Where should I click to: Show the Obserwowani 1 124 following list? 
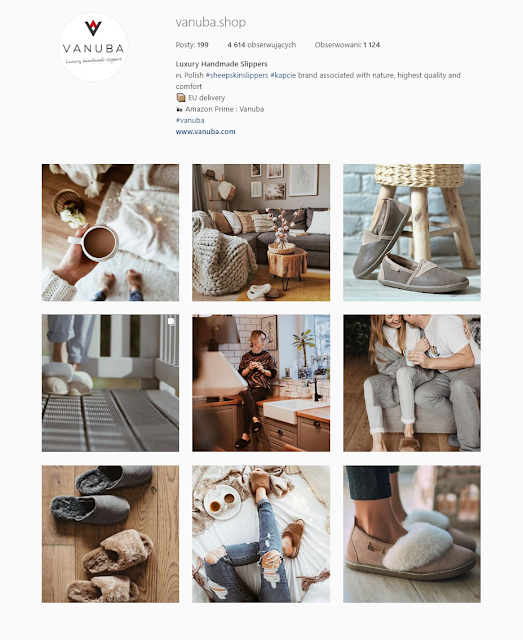[x=347, y=45]
